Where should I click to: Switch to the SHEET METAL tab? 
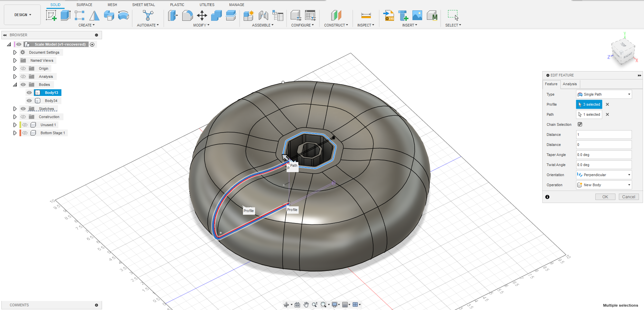click(x=144, y=5)
